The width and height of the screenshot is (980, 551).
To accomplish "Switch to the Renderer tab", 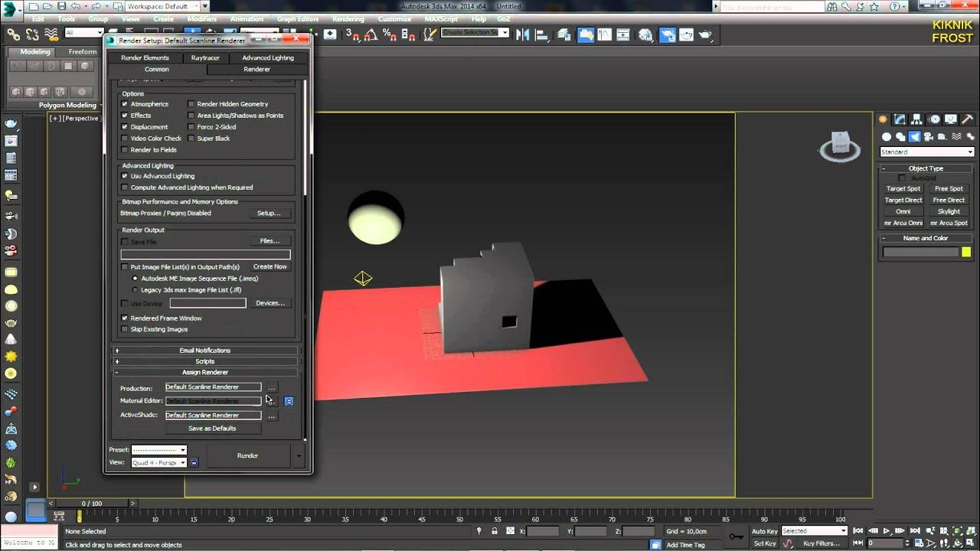I will pyautogui.click(x=257, y=69).
